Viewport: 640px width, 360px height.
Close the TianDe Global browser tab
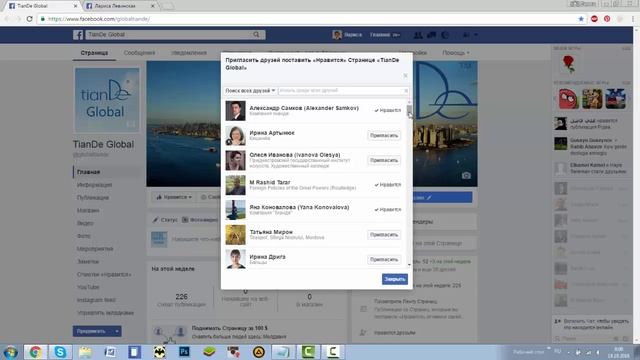[x=75, y=6]
